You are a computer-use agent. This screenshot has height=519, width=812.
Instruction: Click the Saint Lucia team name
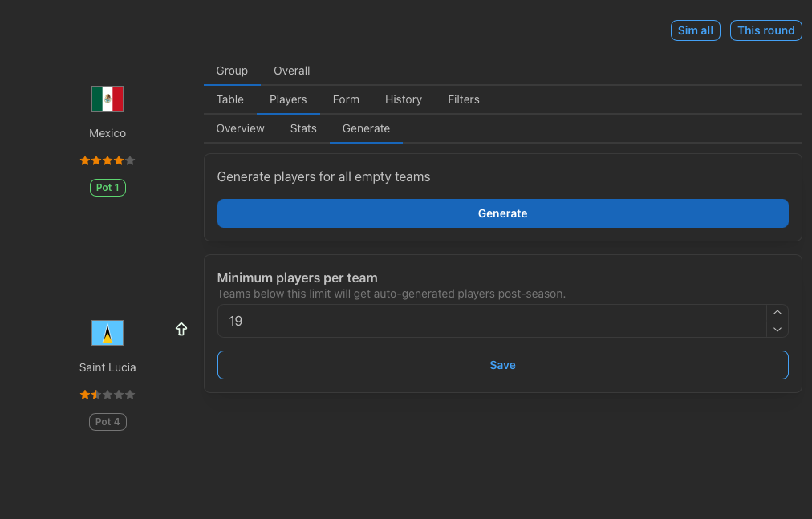[x=108, y=367]
